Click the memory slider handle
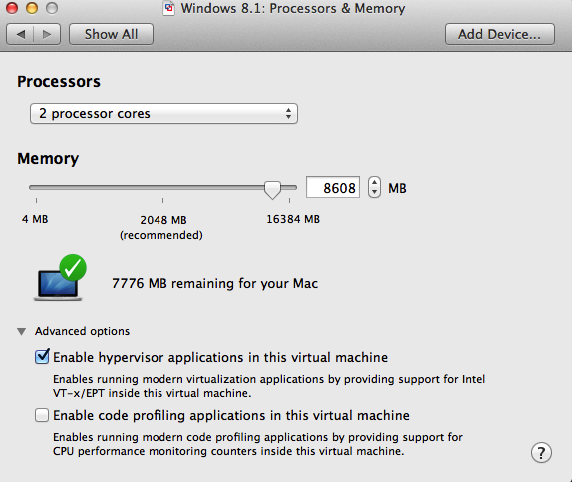Image resolution: width=572 pixels, height=482 pixels. click(x=272, y=190)
